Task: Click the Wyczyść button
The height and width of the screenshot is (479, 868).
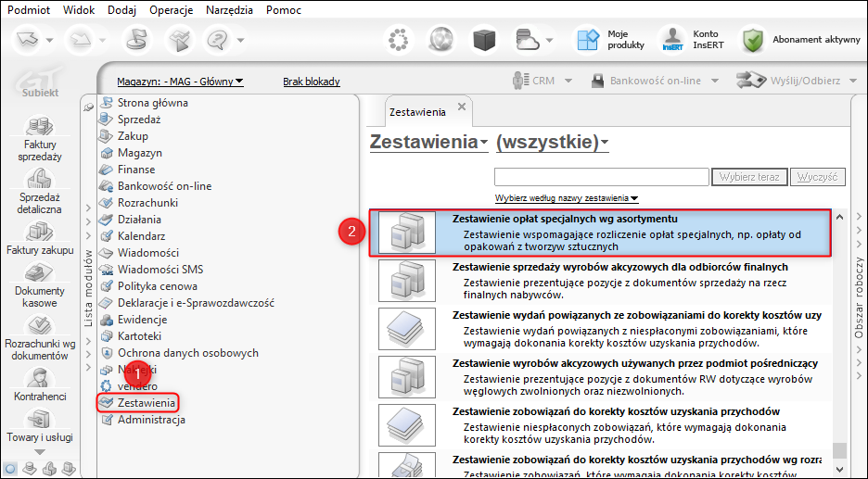Action: pos(818,177)
